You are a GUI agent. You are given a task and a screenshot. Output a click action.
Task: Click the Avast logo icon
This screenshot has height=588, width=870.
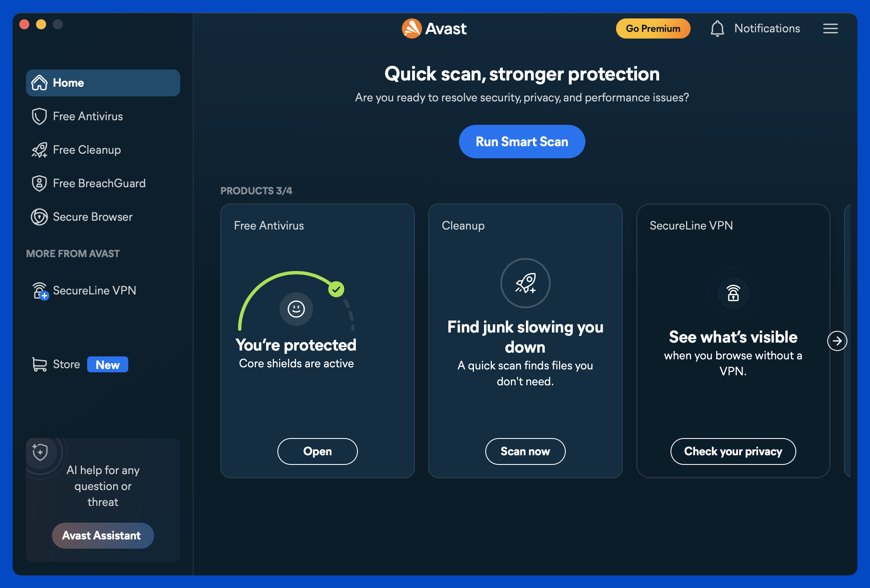point(412,28)
